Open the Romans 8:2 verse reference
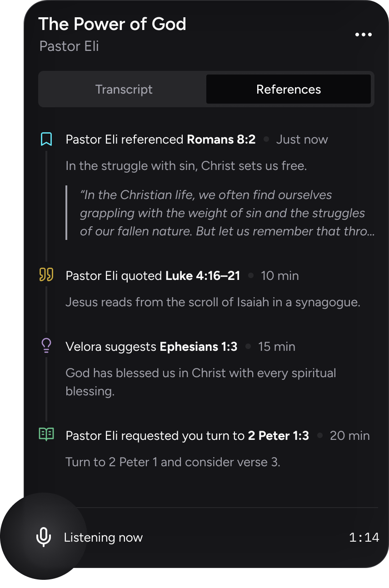Viewport: 389px width, 588px height. [x=221, y=140]
